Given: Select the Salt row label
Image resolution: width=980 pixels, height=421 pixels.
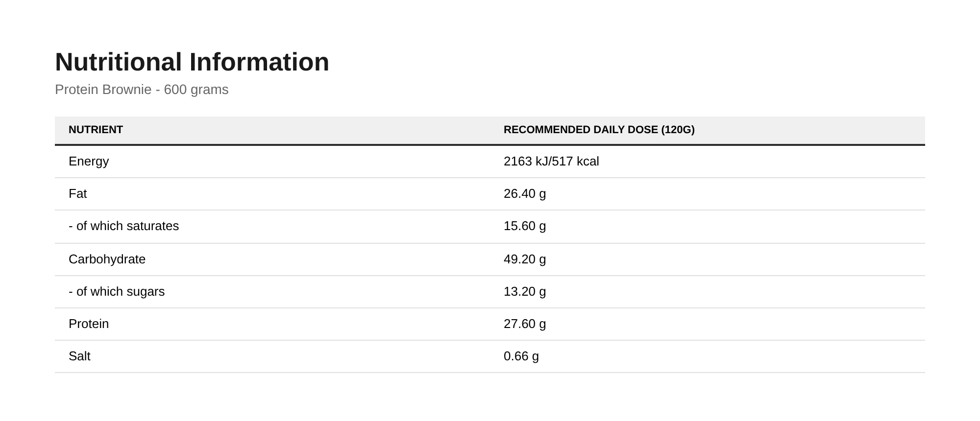Looking at the screenshot, I should point(79,356).
